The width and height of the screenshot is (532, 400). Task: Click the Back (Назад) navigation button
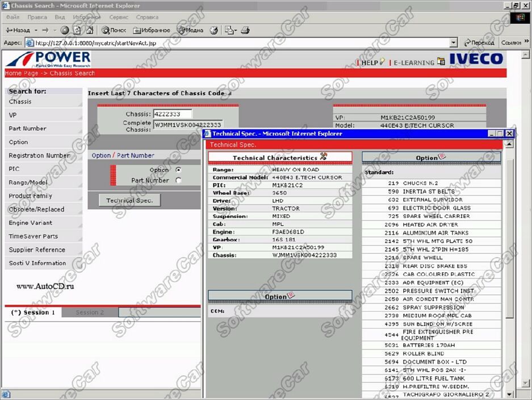pos(18,30)
